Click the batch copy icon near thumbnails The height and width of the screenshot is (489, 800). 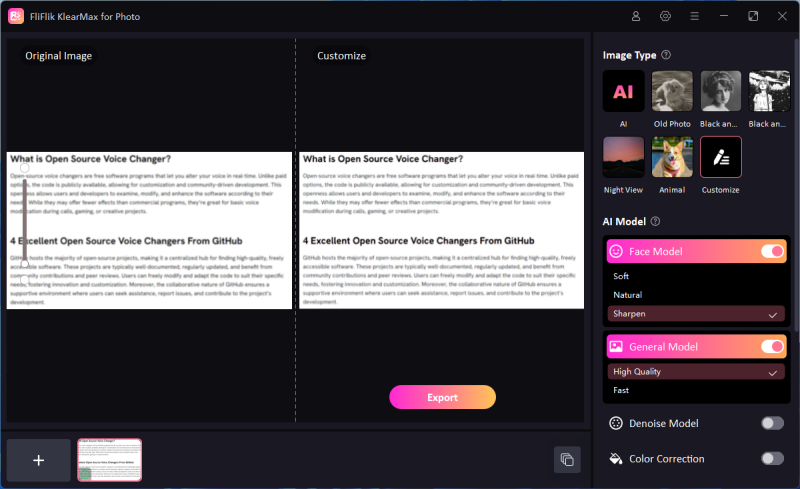(x=566, y=459)
